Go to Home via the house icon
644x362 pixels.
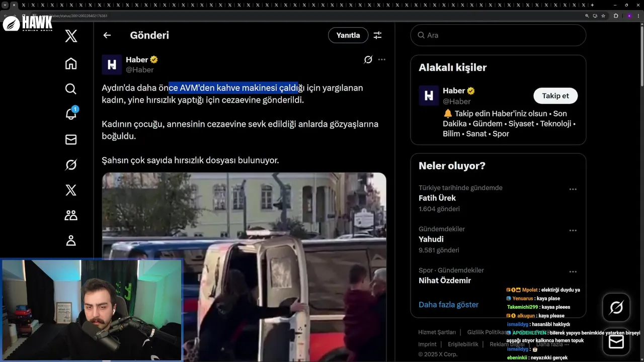[x=71, y=63]
